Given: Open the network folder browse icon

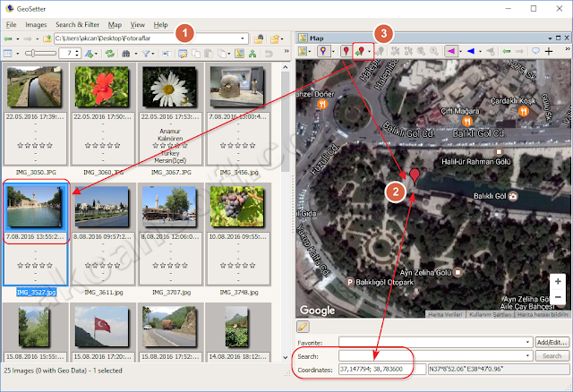Looking at the screenshot, I should [x=259, y=38].
